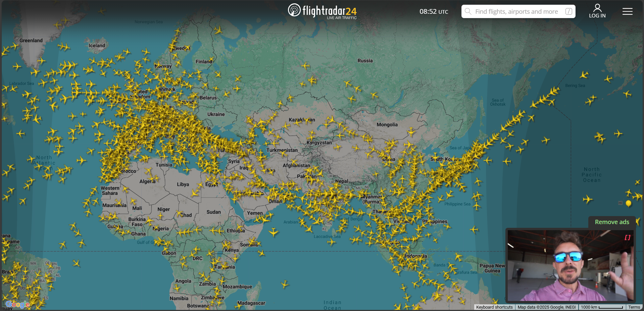Click the Mongolia country label
Viewport: 644px width, 311px height.
tap(387, 124)
